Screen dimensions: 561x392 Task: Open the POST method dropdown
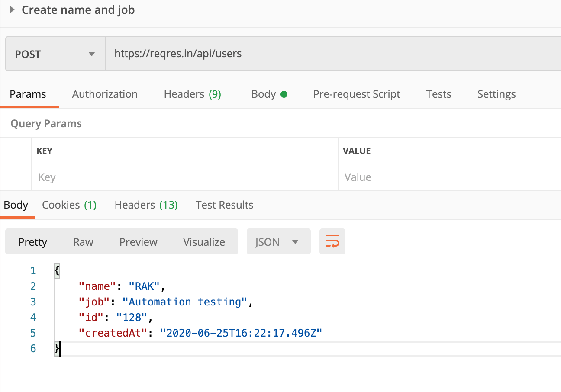point(55,54)
